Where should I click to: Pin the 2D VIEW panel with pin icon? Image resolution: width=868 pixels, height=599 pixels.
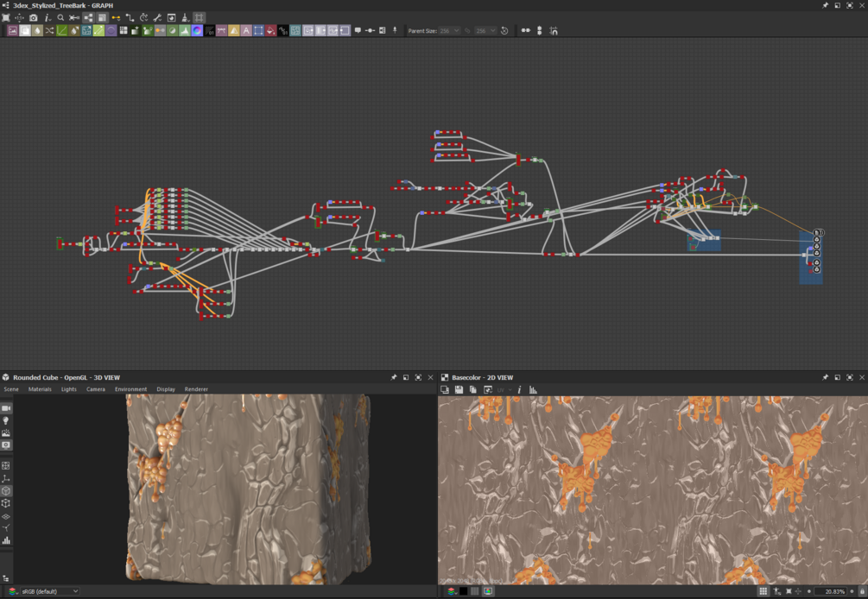click(x=826, y=377)
